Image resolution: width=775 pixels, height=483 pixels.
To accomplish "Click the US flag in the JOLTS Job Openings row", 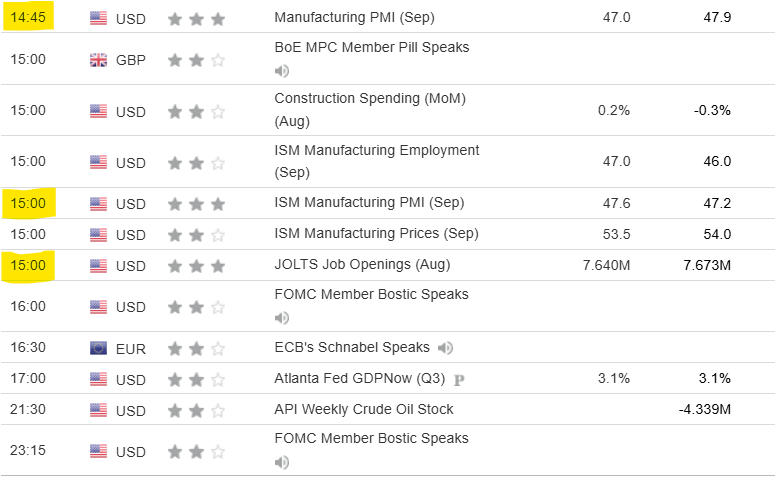I will click(98, 266).
